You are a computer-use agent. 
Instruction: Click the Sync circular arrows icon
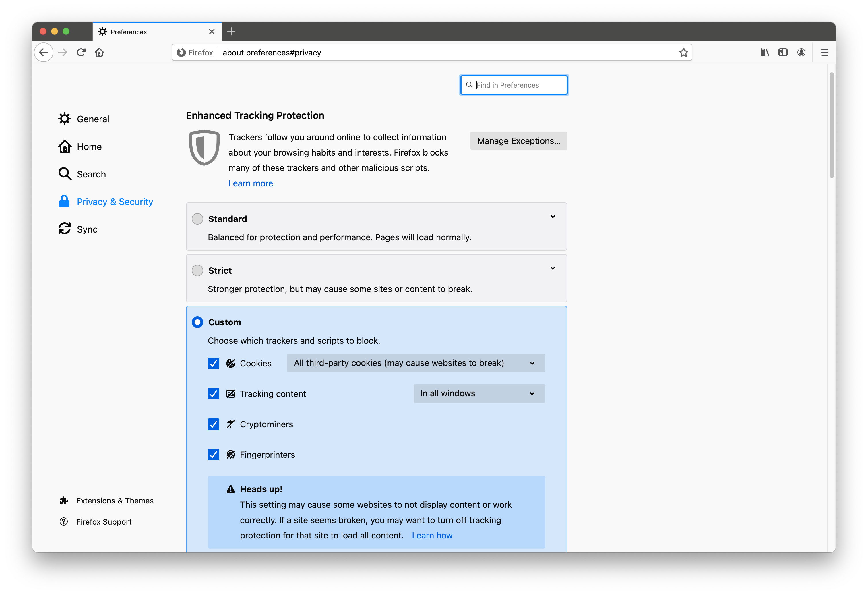pos(65,229)
